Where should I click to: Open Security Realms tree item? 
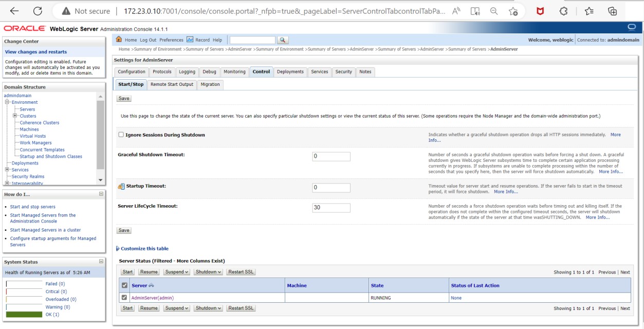(x=28, y=176)
